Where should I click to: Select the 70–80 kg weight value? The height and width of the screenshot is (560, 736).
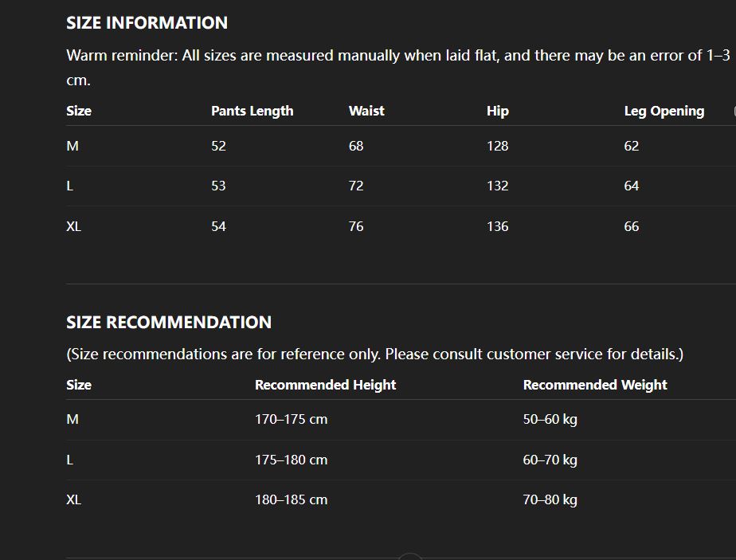pyautogui.click(x=550, y=500)
